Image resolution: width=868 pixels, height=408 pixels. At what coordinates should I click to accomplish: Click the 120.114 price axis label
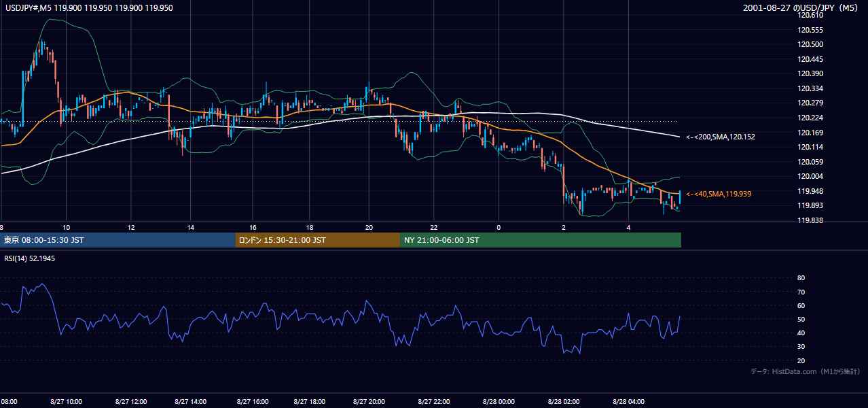click(810, 147)
